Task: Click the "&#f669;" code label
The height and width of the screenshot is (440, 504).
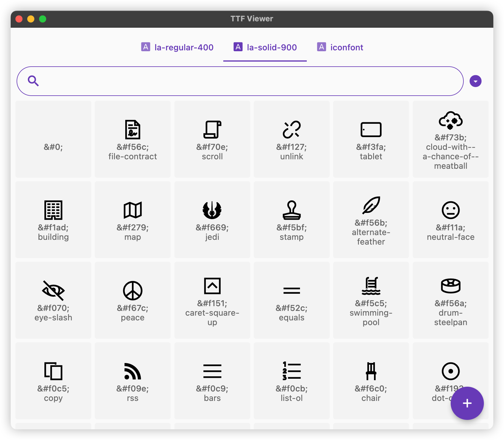Action: pyautogui.click(x=212, y=228)
